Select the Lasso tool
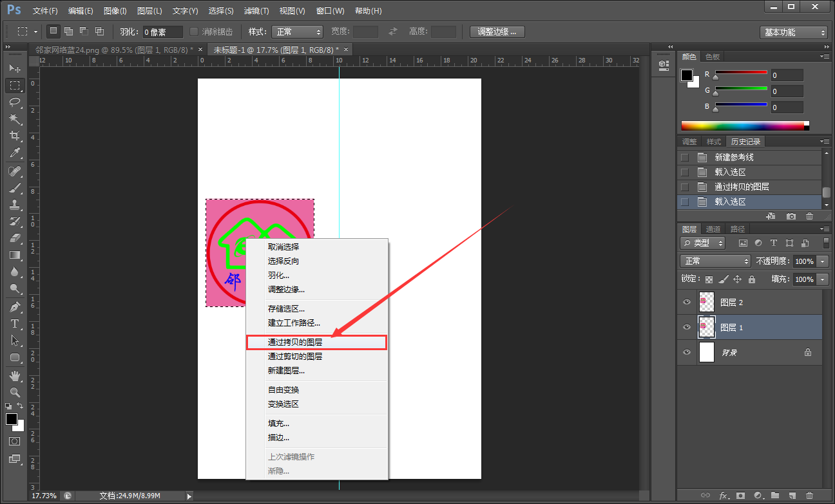The image size is (835, 504). [15, 102]
